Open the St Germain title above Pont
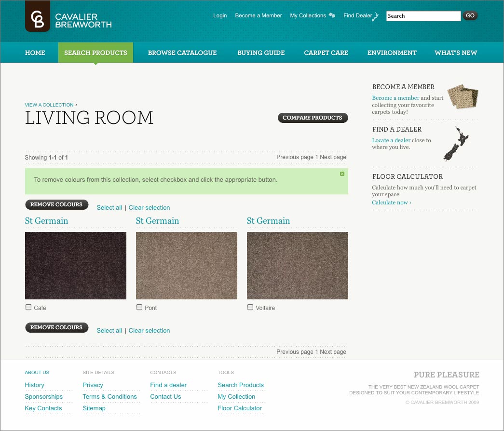The image size is (504, 431). (x=157, y=221)
